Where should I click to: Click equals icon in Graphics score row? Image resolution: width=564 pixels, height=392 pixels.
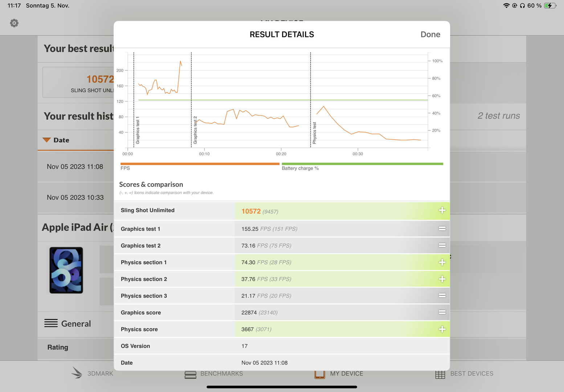point(442,312)
